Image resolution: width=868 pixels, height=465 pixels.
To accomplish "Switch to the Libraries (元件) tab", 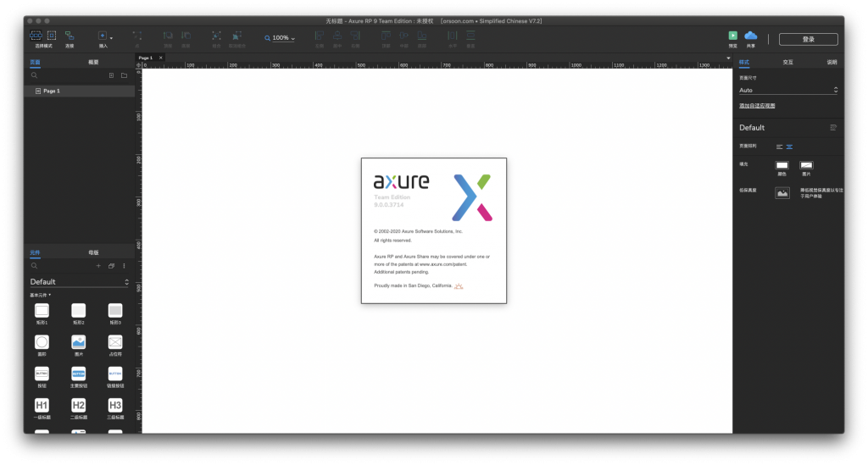I will coord(35,252).
